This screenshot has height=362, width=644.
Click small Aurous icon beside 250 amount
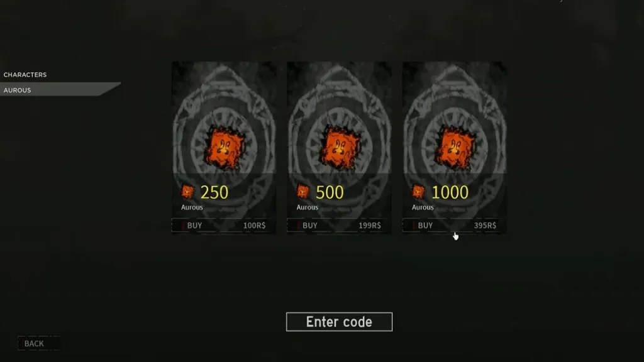187,192
